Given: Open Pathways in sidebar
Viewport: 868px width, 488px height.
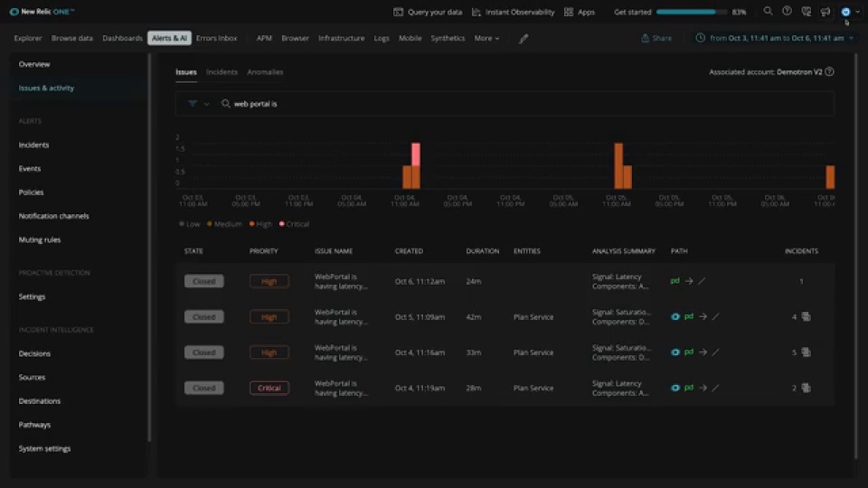Looking at the screenshot, I should click(x=34, y=425).
